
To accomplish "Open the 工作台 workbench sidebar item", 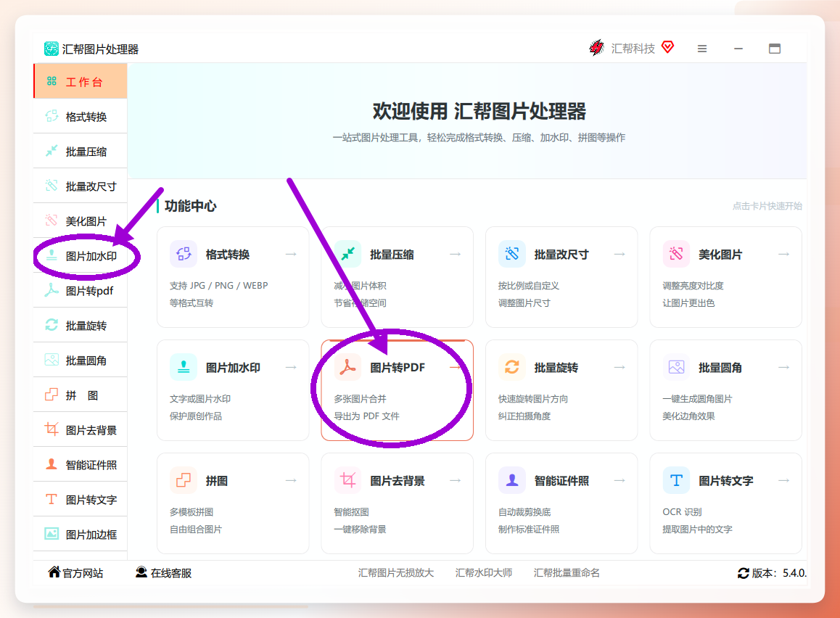I will 81,81.
